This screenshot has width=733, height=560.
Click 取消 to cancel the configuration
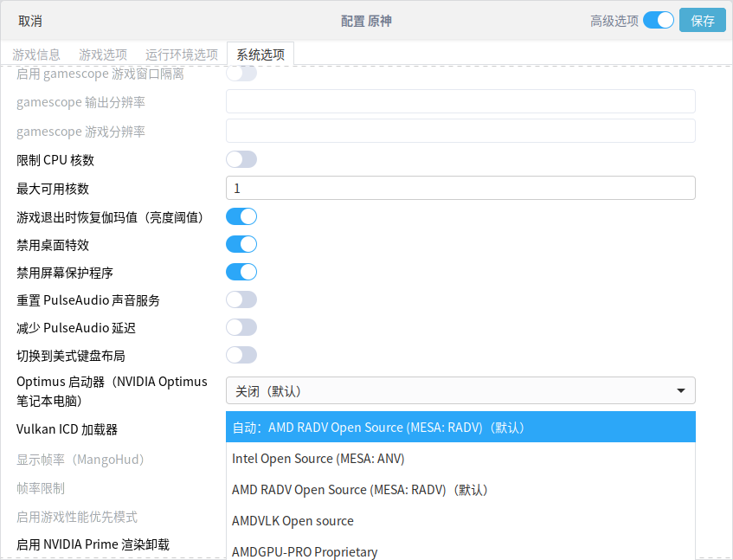pyautogui.click(x=30, y=21)
